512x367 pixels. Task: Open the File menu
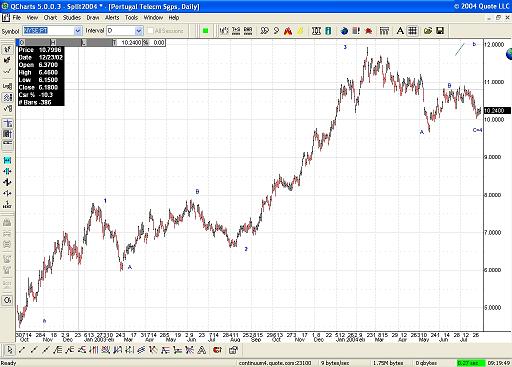click(17, 18)
